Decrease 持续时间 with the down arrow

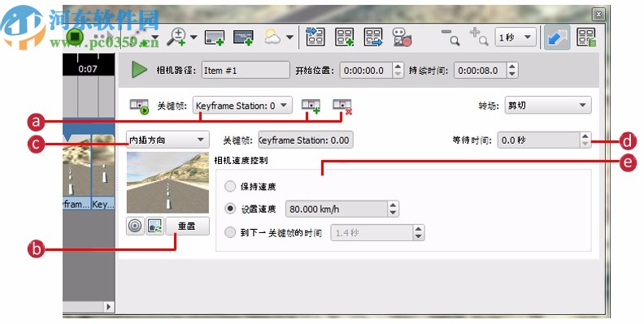point(511,75)
